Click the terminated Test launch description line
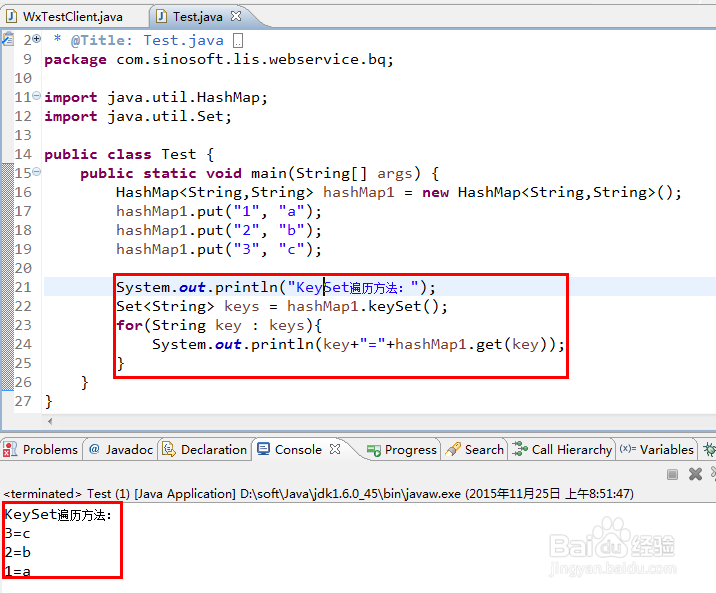The width and height of the screenshot is (716, 593). click(x=318, y=493)
